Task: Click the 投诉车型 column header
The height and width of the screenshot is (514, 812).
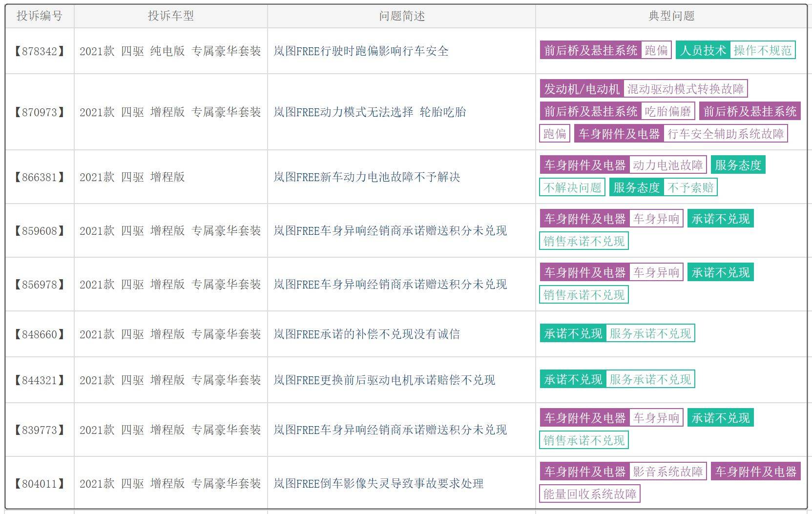Action: [x=171, y=16]
